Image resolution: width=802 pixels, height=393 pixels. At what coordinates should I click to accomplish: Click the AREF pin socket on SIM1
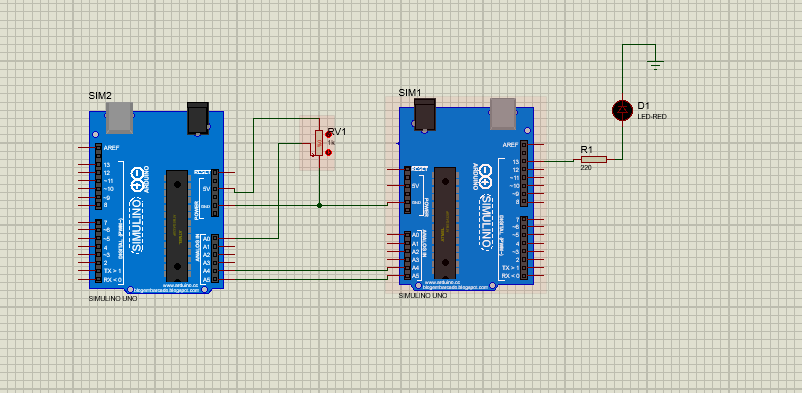(524, 144)
